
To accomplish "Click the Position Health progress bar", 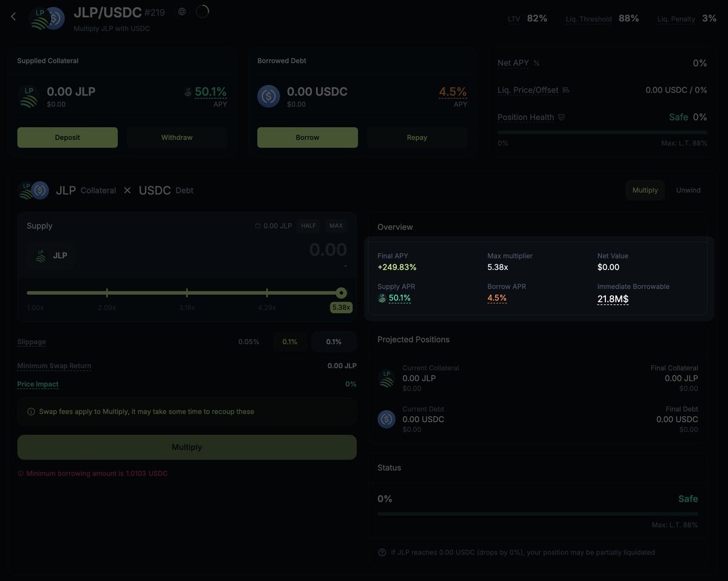I will (602, 132).
